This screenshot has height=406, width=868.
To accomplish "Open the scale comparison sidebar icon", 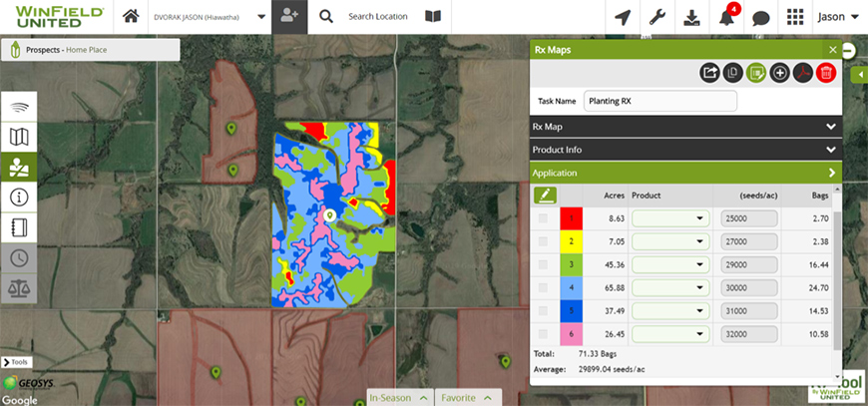I will [18, 289].
